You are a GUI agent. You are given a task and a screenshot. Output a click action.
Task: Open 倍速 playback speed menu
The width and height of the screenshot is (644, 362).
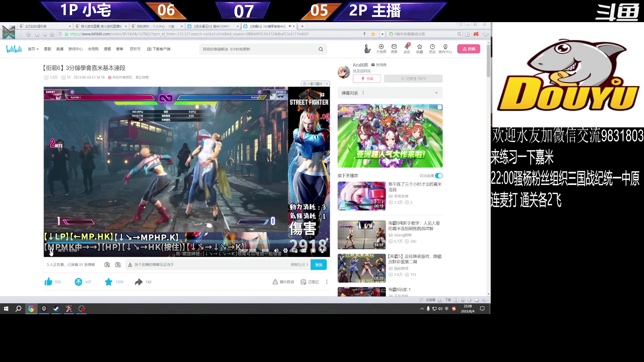pyautogui.click(x=265, y=251)
